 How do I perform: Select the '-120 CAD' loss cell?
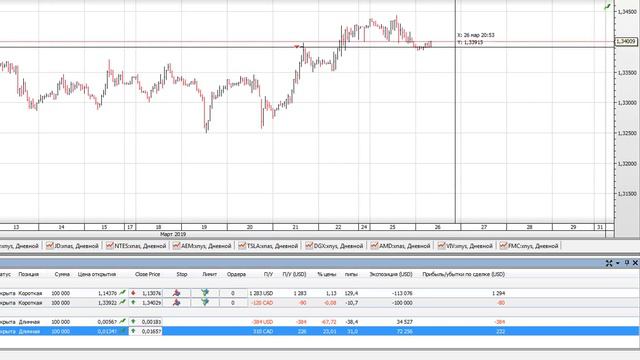[x=262, y=303]
